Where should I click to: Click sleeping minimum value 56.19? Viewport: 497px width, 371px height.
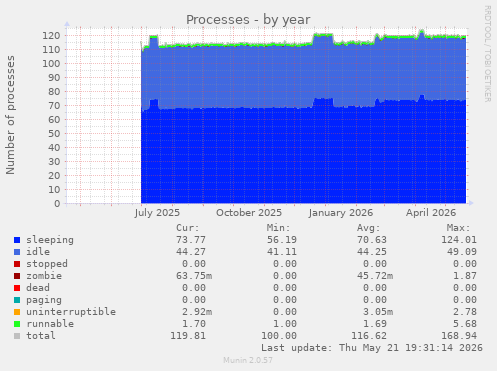pyautogui.click(x=281, y=240)
